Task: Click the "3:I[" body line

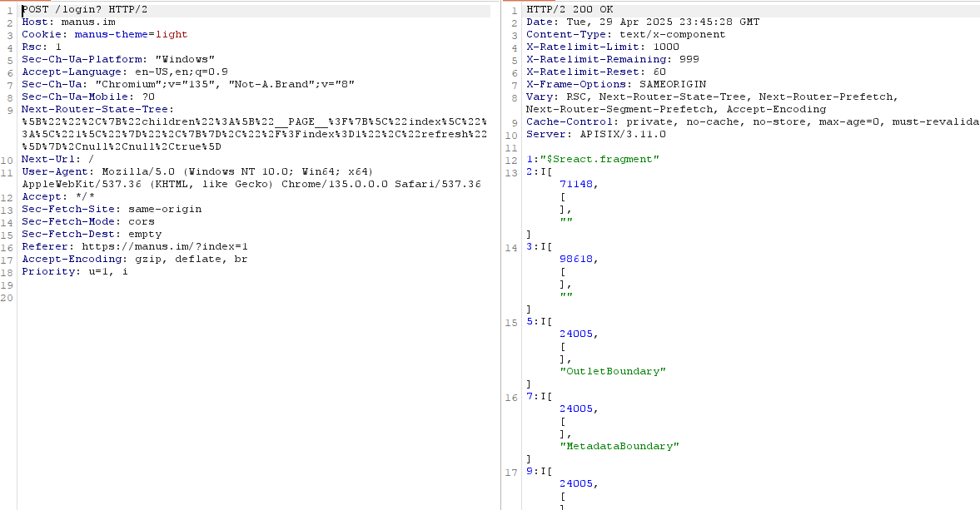Action: point(540,246)
